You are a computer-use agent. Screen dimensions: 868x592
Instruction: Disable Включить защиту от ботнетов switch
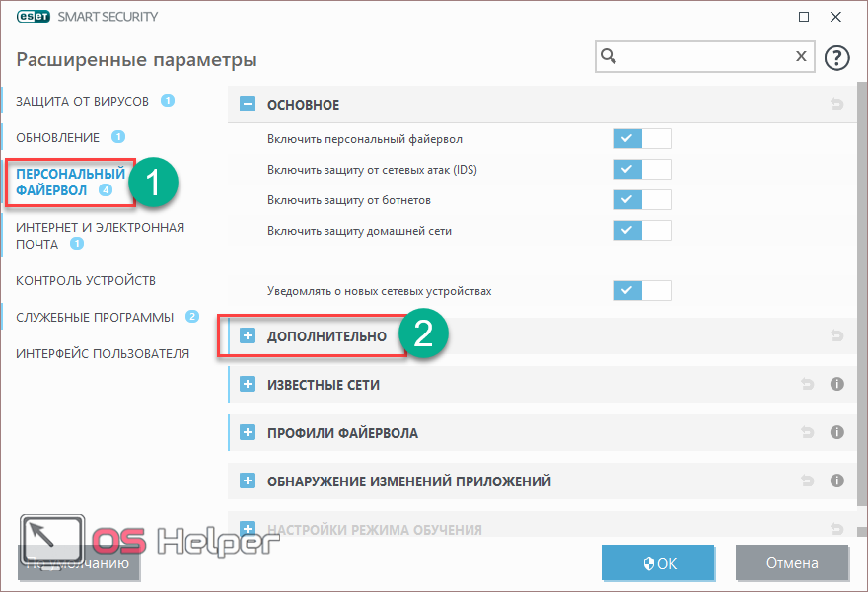pos(641,200)
